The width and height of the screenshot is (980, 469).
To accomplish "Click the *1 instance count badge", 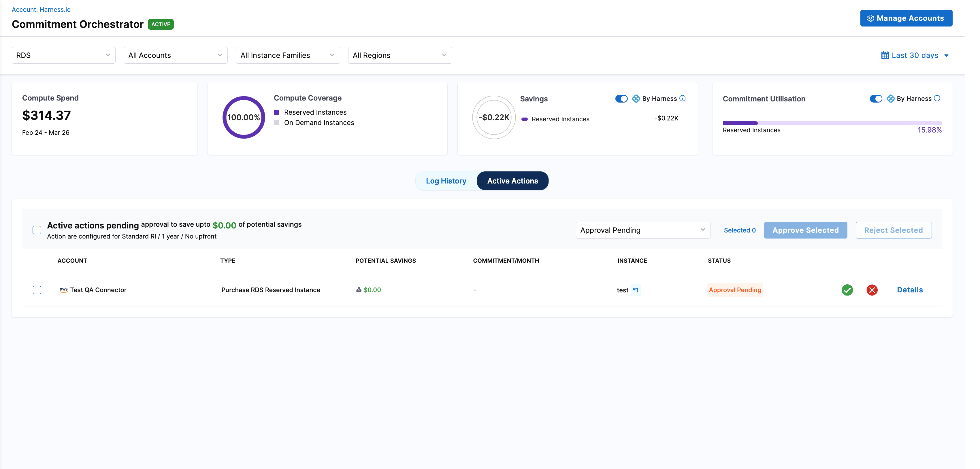I will (x=635, y=290).
